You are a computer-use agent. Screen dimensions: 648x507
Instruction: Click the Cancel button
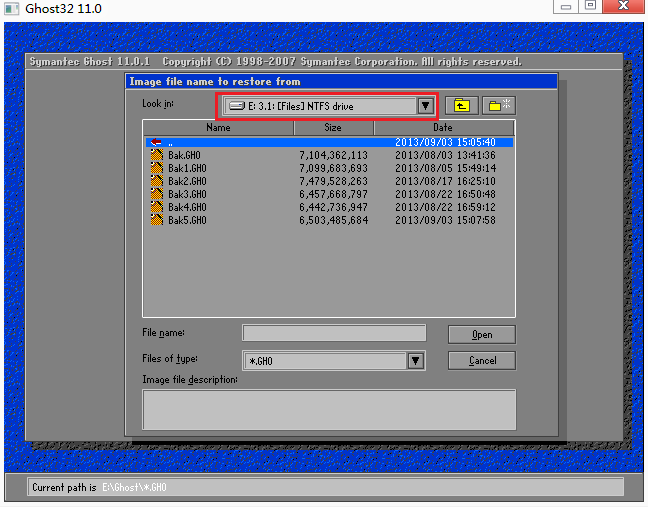[482, 361]
